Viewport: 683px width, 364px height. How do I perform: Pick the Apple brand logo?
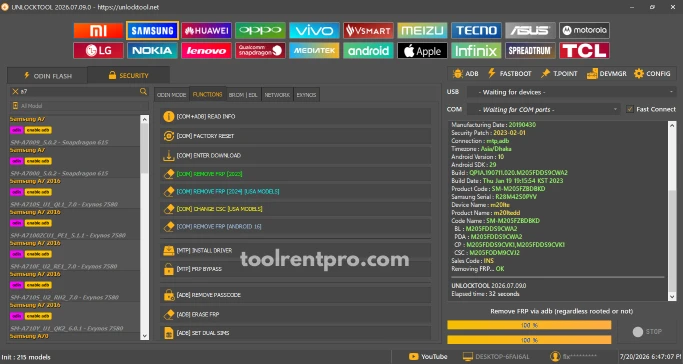(423, 51)
